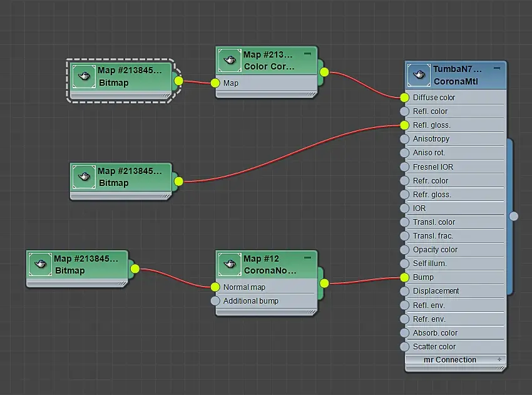The height and width of the screenshot is (395, 532).
Task: Click the Refl. gloss. input socket
Action: coord(404,125)
